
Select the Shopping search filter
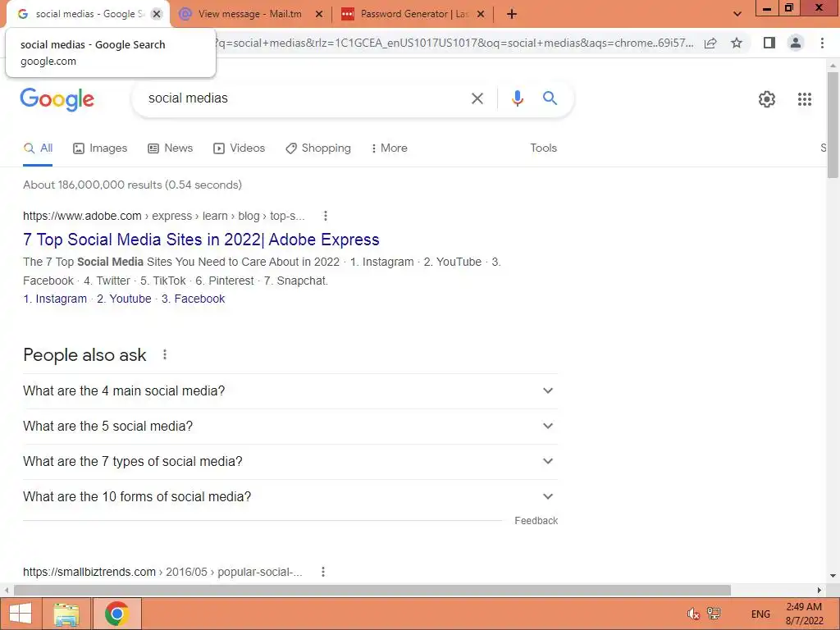tap(318, 148)
